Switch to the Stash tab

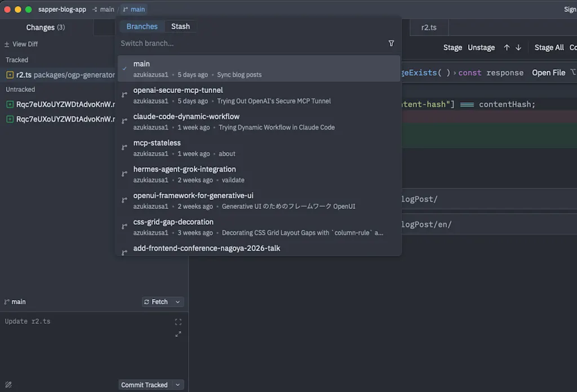(x=180, y=26)
